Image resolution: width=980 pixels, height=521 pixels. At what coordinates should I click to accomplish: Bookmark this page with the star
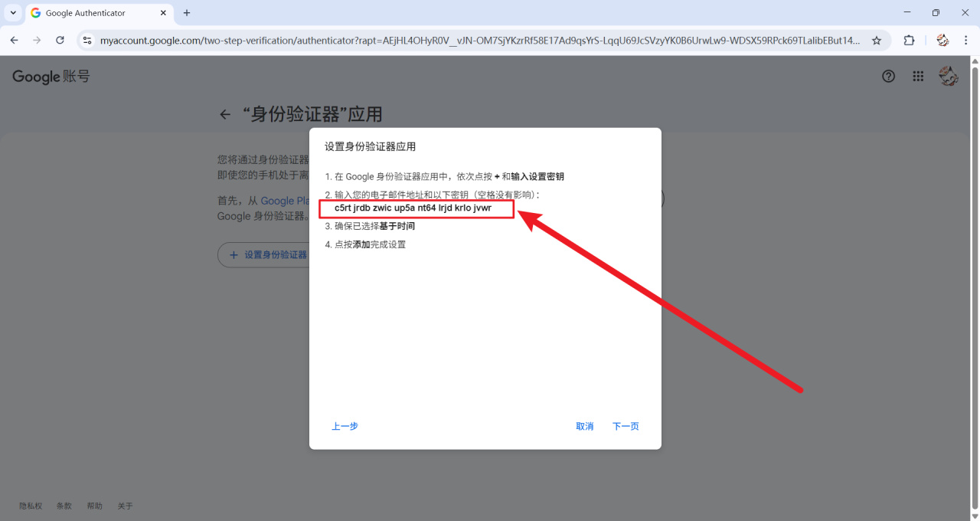point(877,41)
